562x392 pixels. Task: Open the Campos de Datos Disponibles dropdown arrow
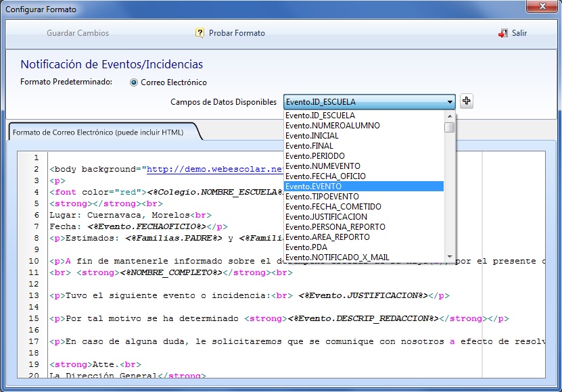click(450, 102)
